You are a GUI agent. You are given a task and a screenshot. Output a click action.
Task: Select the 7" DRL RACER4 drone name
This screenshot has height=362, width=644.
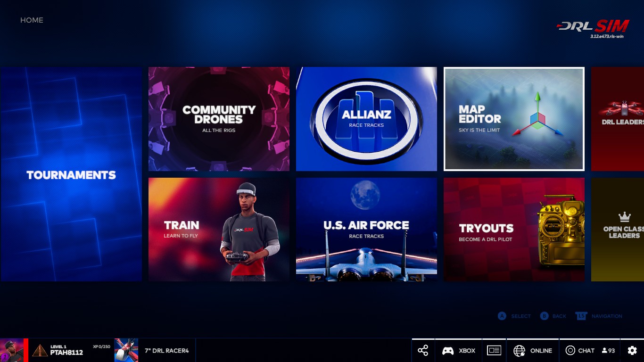pos(167,351)
